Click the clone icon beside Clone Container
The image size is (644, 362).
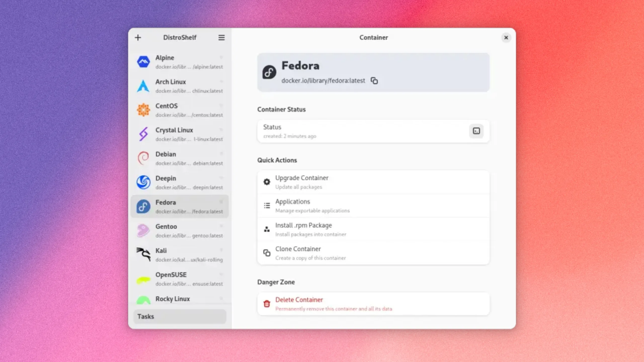tap(267, 253)
